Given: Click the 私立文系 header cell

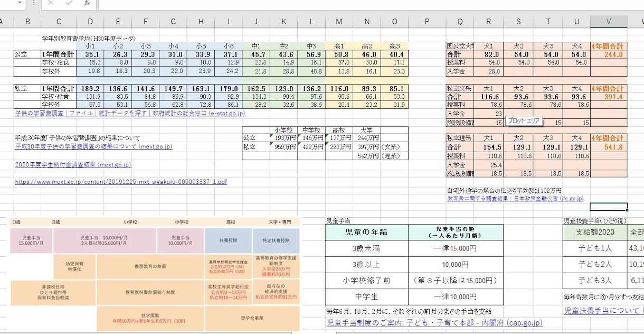Looking at the screenshot, I should pyautogui.click(x=460, y=89).
